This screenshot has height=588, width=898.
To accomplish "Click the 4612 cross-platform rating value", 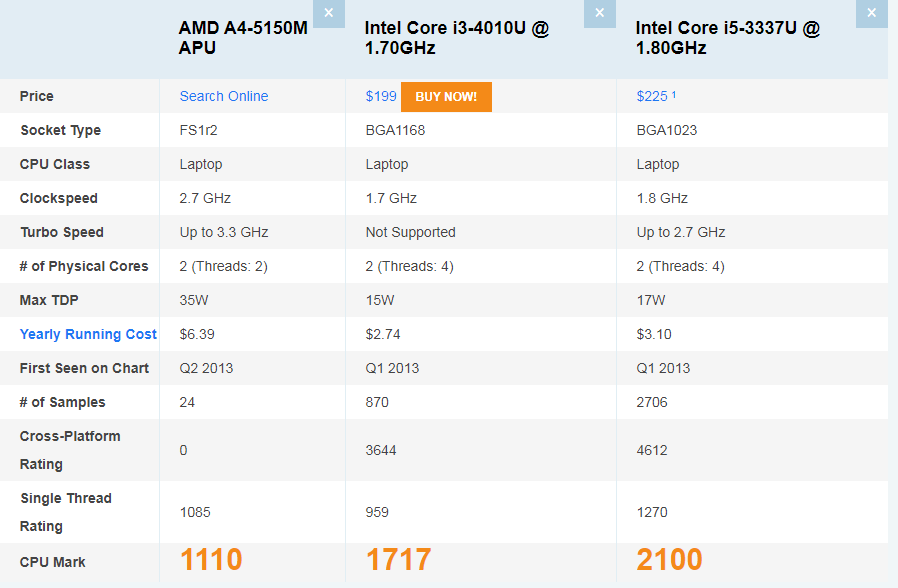I will 652,450.
